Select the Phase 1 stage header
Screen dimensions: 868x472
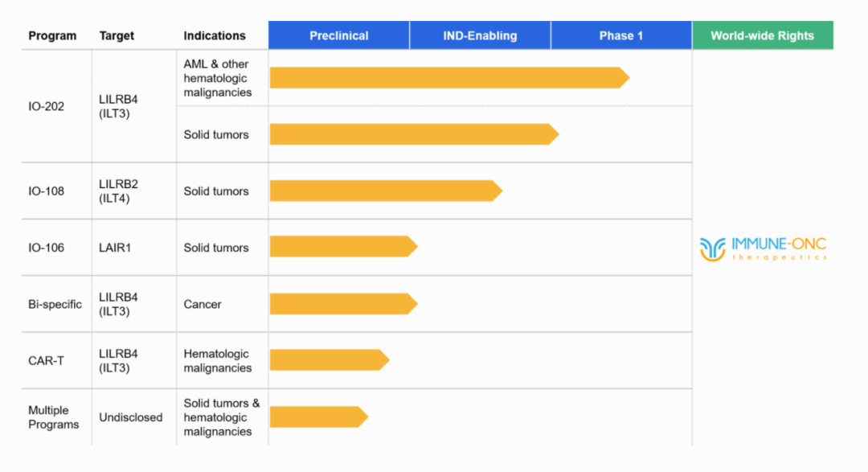click(621, 35)
